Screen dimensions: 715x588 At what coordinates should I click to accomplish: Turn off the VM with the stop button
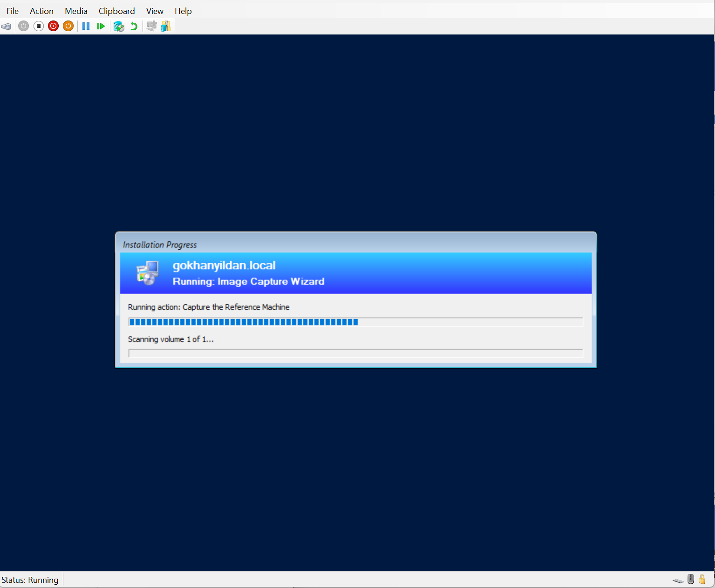pos(39,26)
